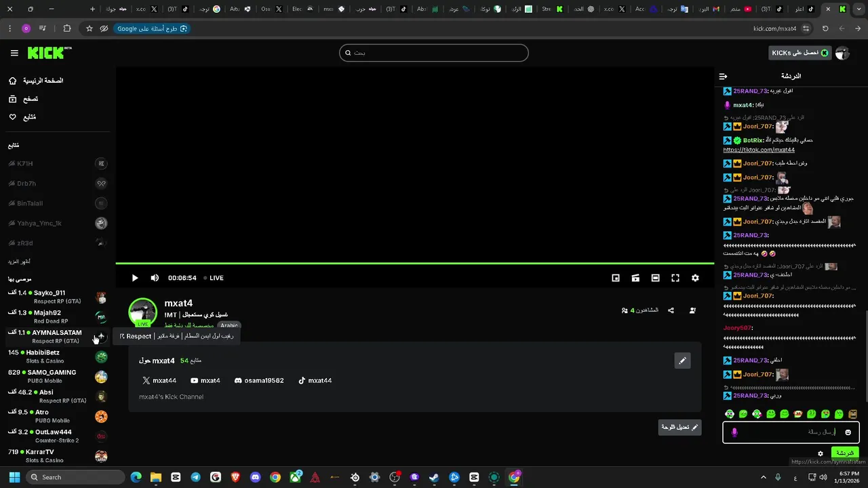Screen dimensions: 868x488
Task: Expand the system tray hidden icons chevron
Action: 764,477
